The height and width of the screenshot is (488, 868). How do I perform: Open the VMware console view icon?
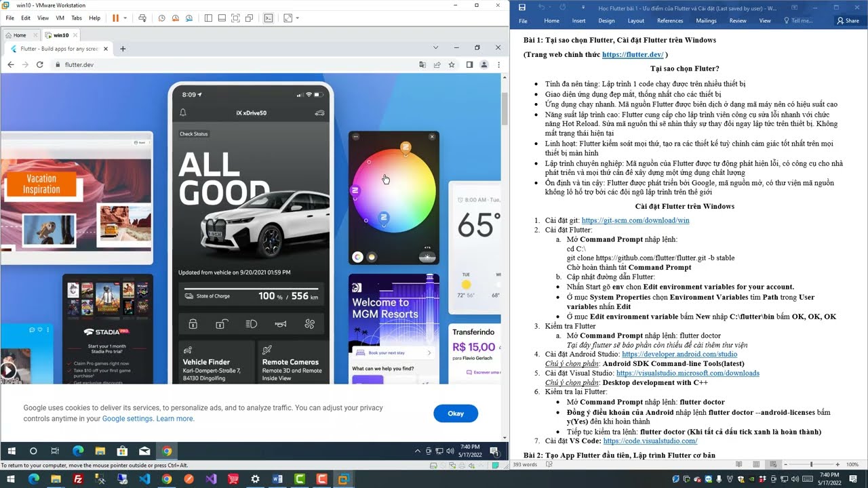coord(269,18)
